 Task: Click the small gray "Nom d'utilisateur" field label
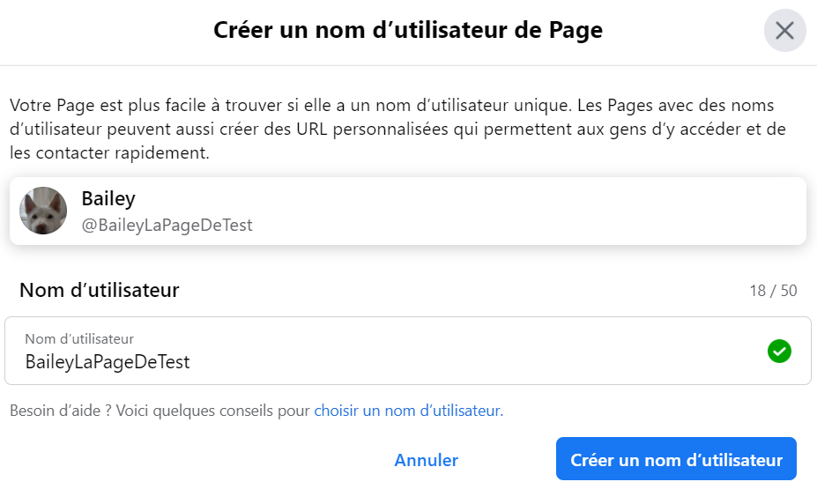(x=79, y=338)
